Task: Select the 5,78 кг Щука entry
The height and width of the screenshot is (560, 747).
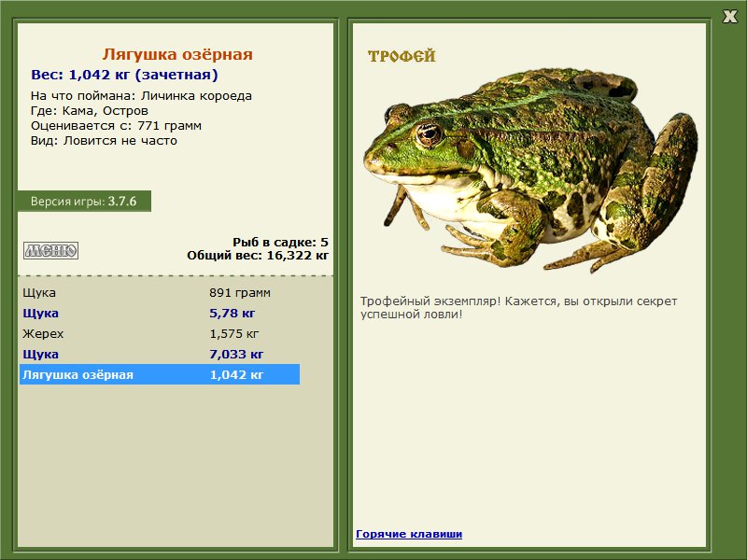Action: [x=160, y=313]
